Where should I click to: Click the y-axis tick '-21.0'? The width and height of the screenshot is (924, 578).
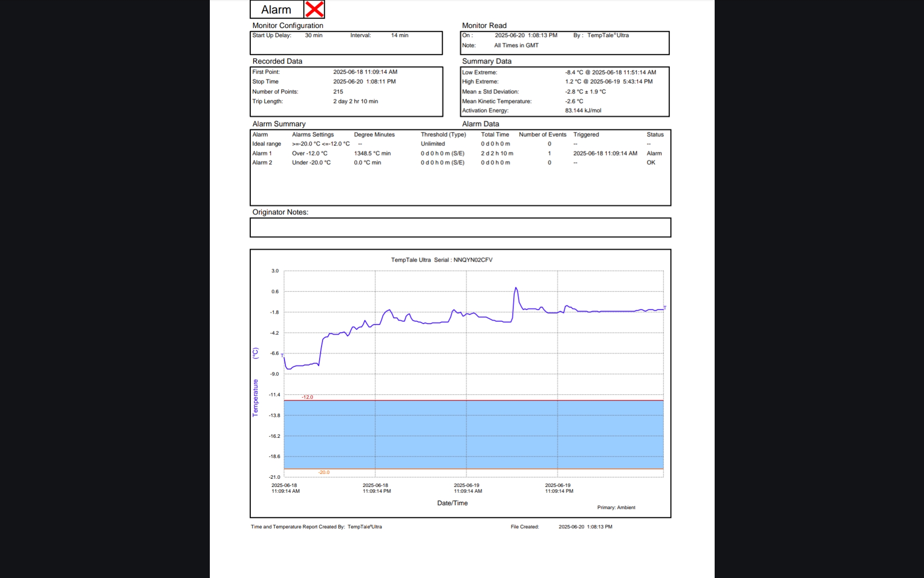[x=274, y=477]
